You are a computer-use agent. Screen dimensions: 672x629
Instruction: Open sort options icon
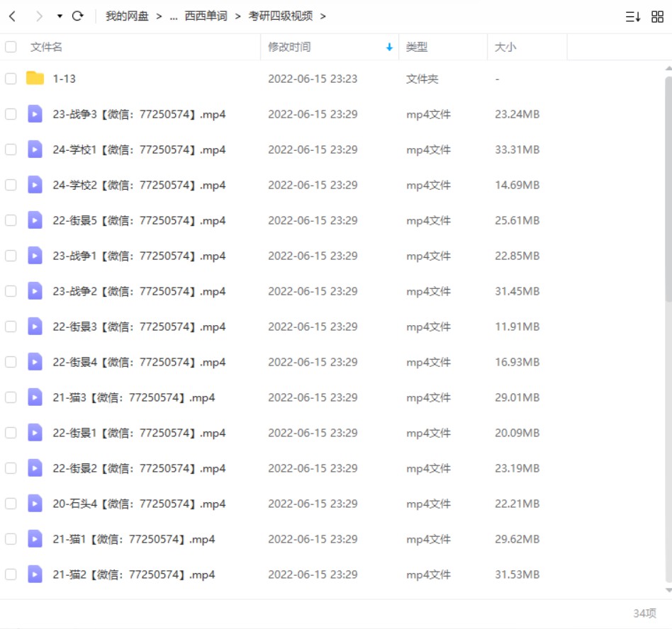pyautogui.click(x=633, y=17)
